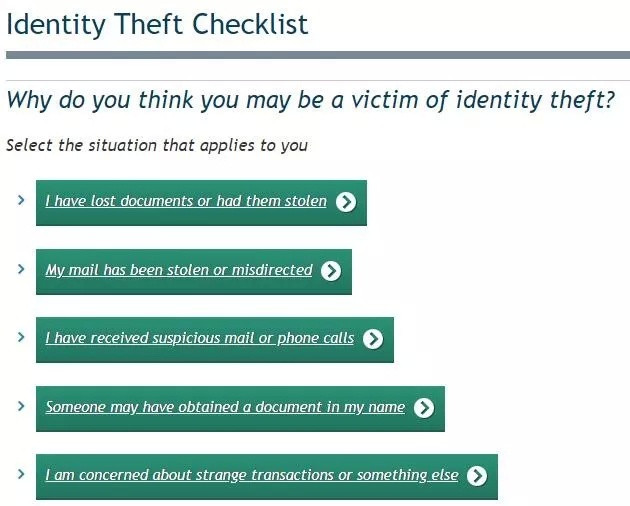The width and height of the screenshot is (630, 506).
Task: Click bullet chevron left of strange transactions option
Action: (21, 474)
